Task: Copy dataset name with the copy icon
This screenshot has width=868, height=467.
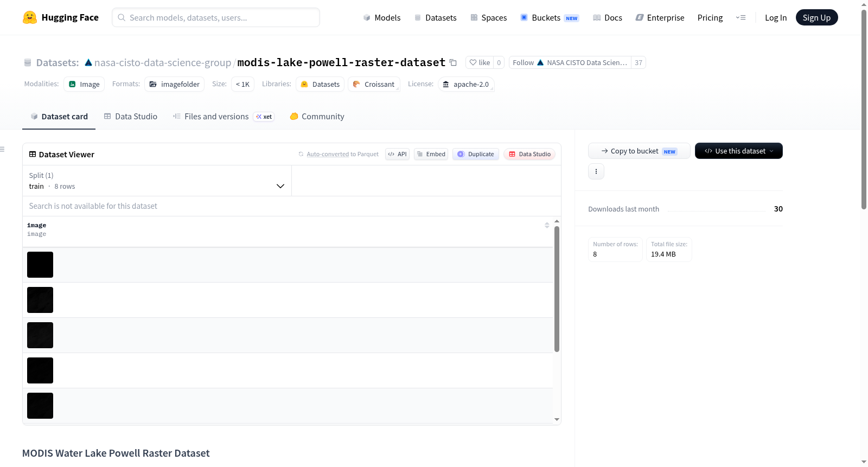Action: [453, 62]
